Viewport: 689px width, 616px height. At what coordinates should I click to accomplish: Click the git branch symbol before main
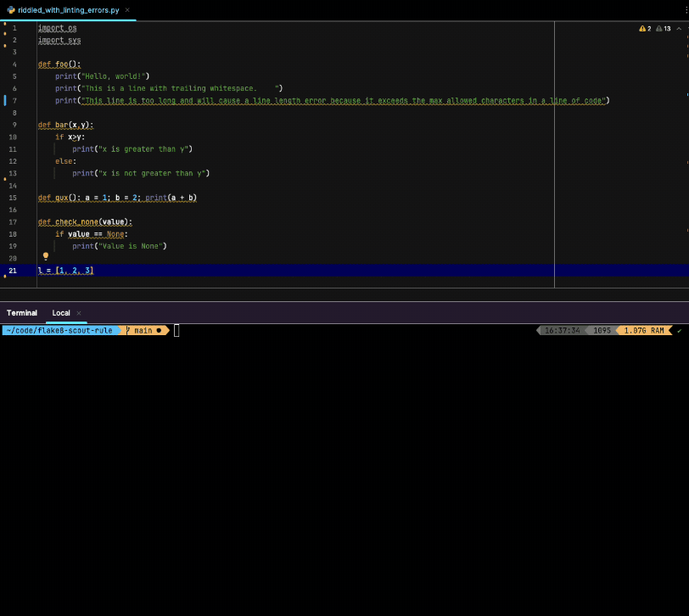128,330
